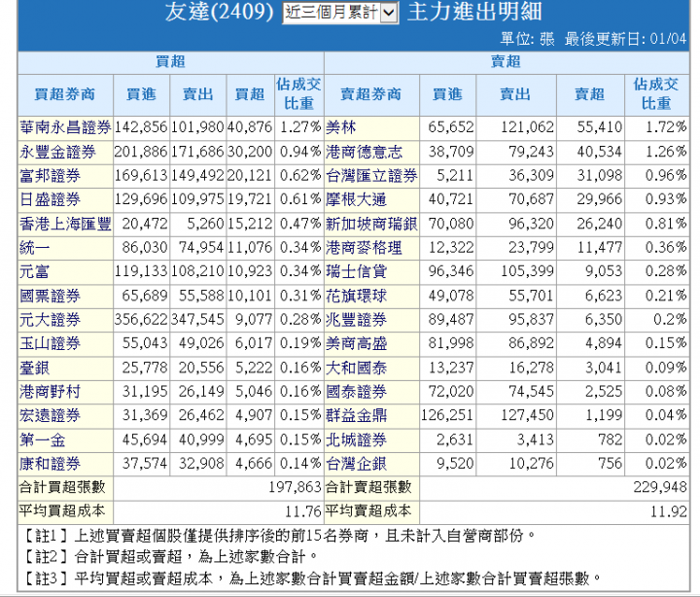Select the 永豐金證券 buy volume 201,886
700x597 pixels.
coord(141,152)
